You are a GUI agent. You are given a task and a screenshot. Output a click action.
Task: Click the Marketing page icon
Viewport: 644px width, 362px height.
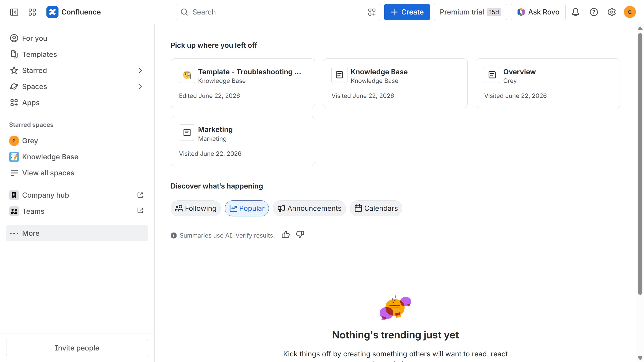click(187, 132)
